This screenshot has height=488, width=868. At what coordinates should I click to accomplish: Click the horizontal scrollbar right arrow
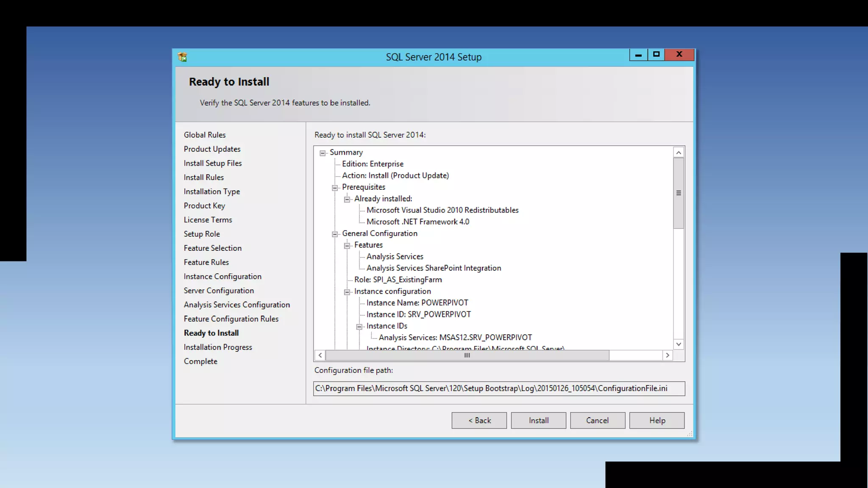(x=668, y=355)
